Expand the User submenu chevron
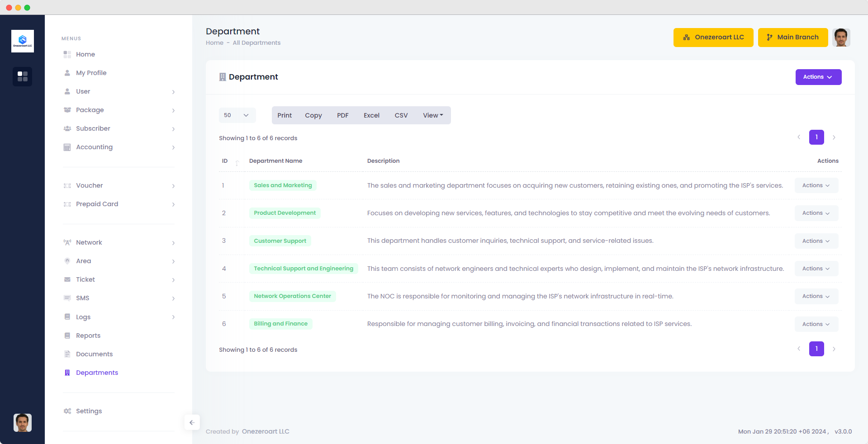 [x=173, y=92]
